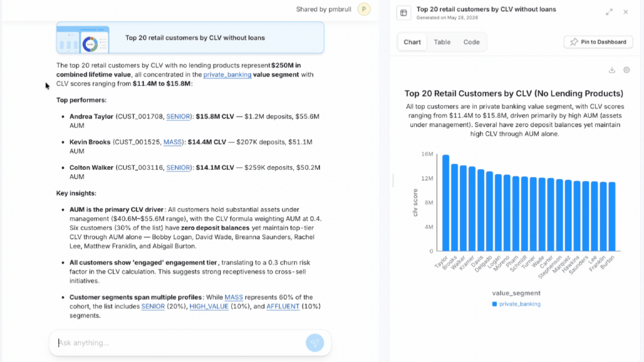Screen dimensions: 644x362
Task: Open the AFFLUENT segment link
Action: [282, 306]
